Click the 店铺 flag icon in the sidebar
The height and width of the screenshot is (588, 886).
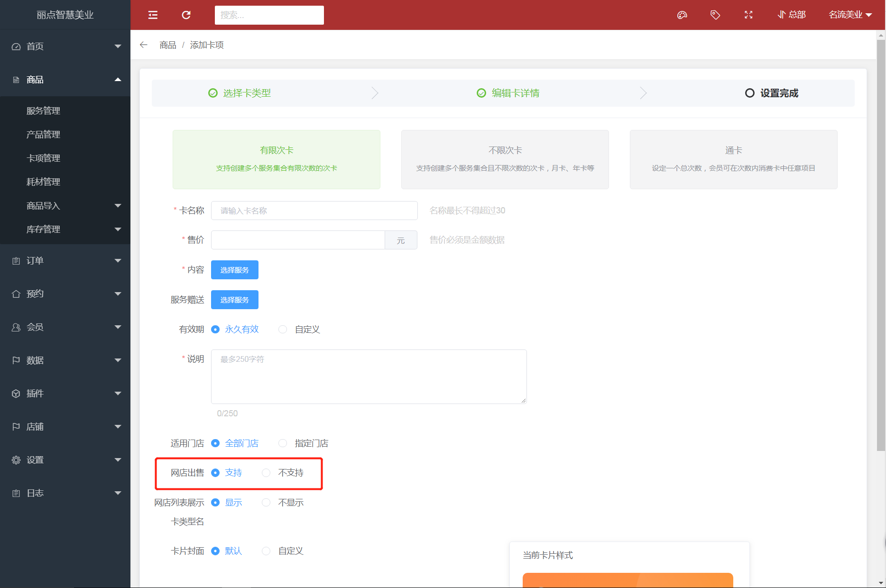(16, 427)
